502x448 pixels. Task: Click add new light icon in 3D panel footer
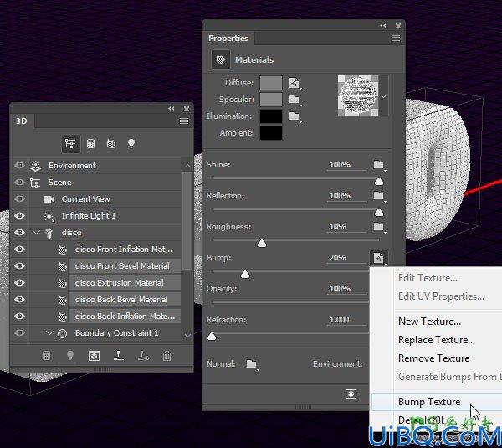coord(70,356)
